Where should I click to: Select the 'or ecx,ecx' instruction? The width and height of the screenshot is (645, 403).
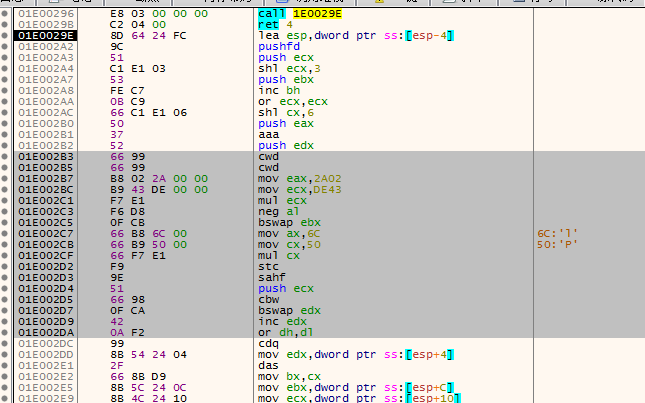pyautogui.click(x=293, y=102)
